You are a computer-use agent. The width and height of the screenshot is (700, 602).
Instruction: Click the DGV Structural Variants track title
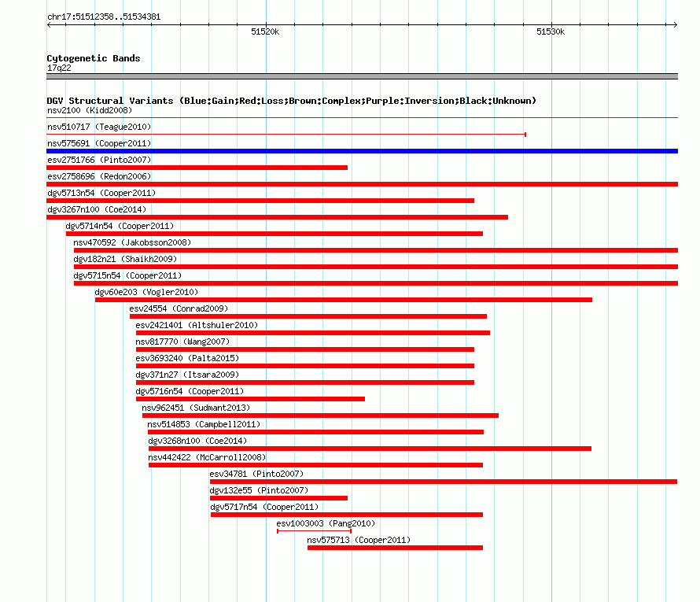(x=291, y=101)
